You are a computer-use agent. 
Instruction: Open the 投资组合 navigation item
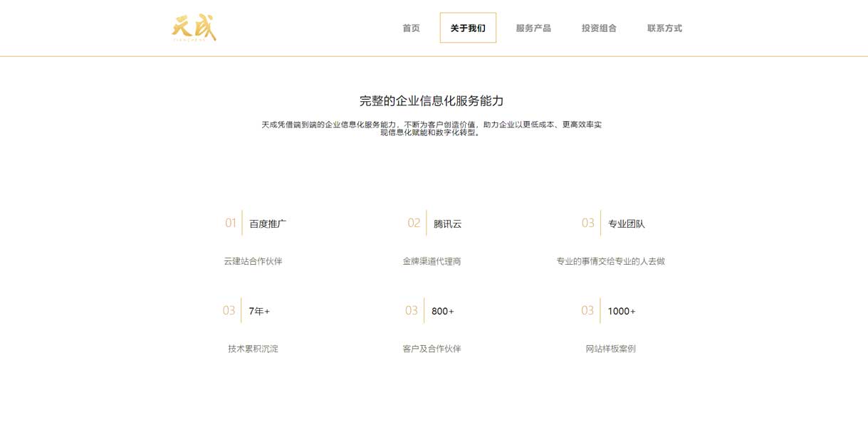pos(599,27)
